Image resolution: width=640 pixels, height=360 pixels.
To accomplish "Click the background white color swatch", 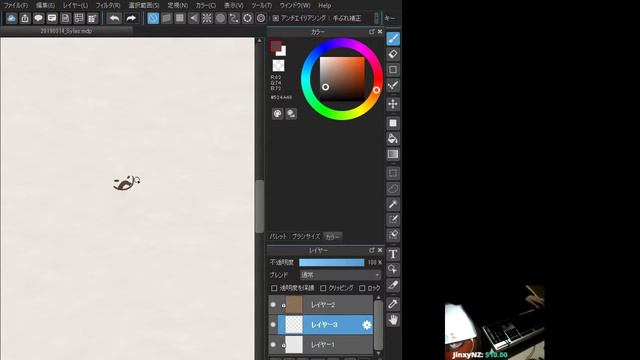I will 282,52.
